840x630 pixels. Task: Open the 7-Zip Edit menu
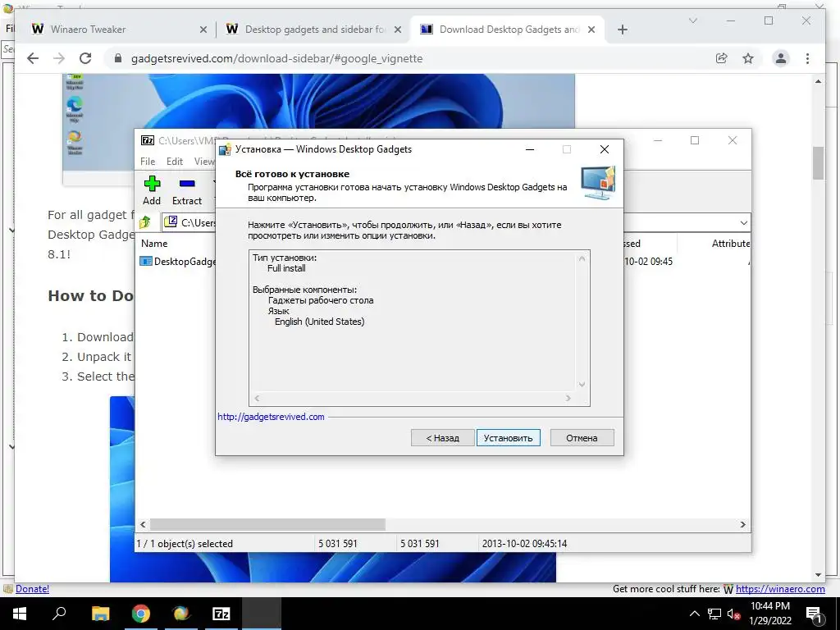pyautogui.click(x=175, y=162)
